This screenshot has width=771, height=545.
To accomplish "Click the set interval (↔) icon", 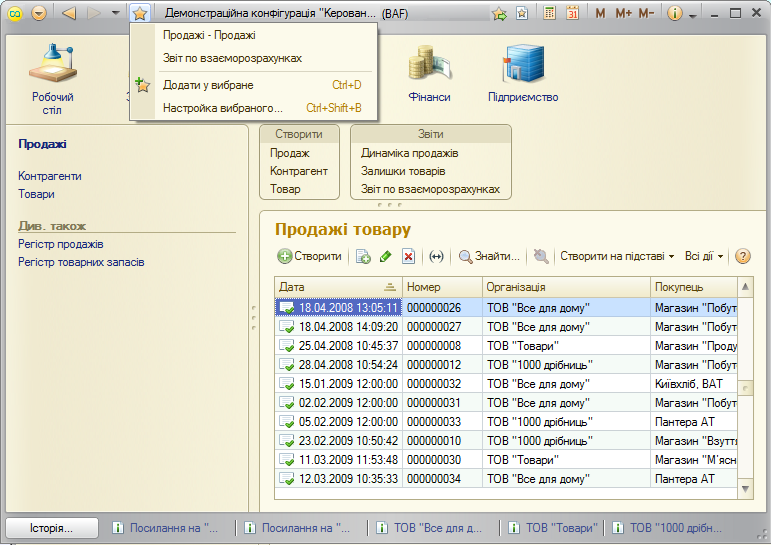I will [436, 256].
